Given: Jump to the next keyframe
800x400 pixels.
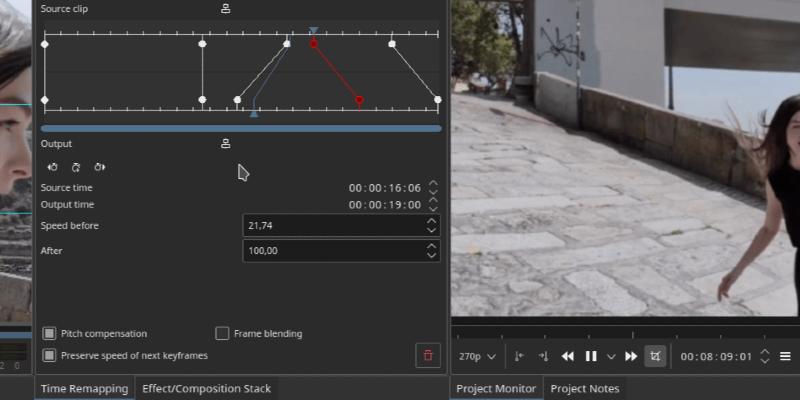Looking at the screenshot, I should 100,167.
